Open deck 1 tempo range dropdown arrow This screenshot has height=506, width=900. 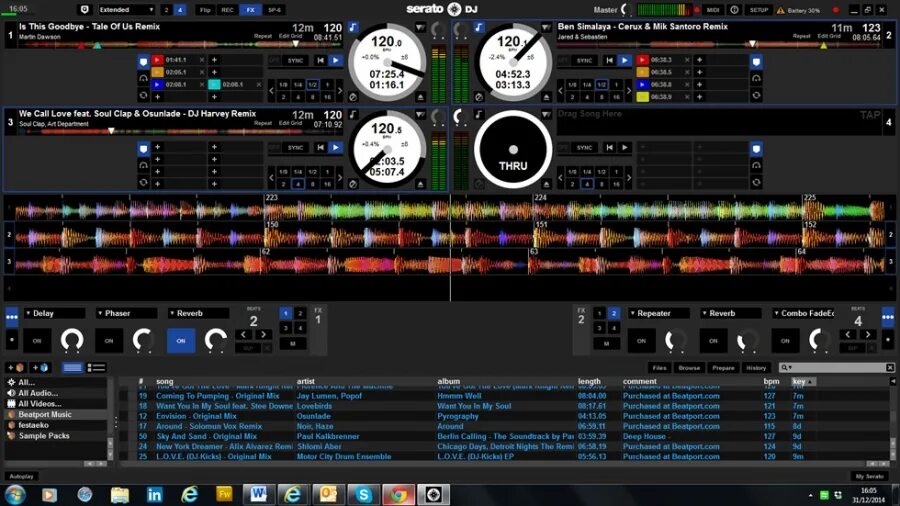pos(420,27)
